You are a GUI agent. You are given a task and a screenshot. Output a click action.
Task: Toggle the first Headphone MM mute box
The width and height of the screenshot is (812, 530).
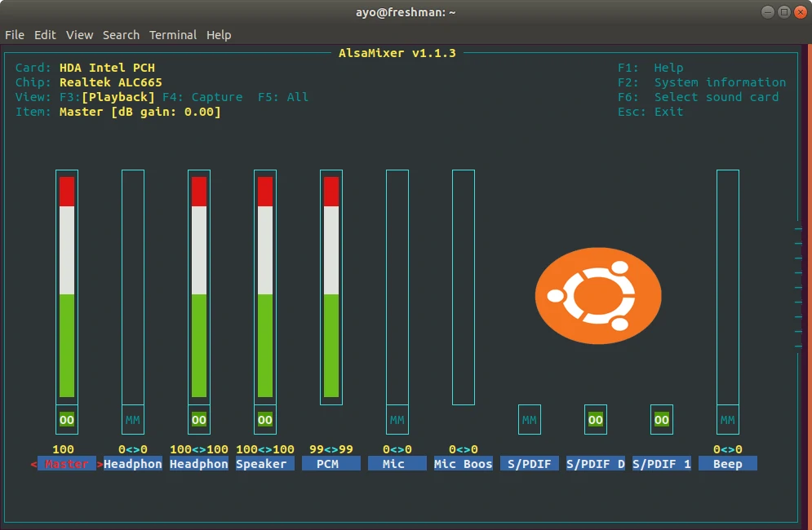(x=132, y=420)
